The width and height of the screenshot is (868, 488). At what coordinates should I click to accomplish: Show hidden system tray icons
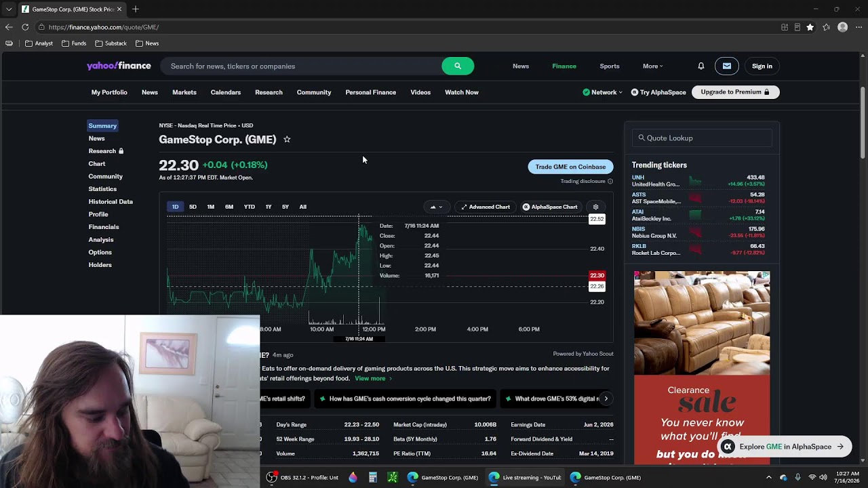click(x=768, y=477)
